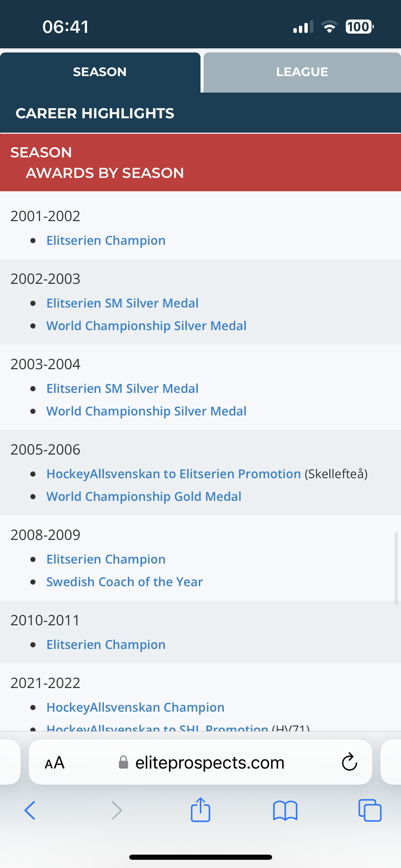Image resolution: width=401 pixels, height=868 pixels.
Task: Tap the Safari back arrow
Action: (30, 810)
